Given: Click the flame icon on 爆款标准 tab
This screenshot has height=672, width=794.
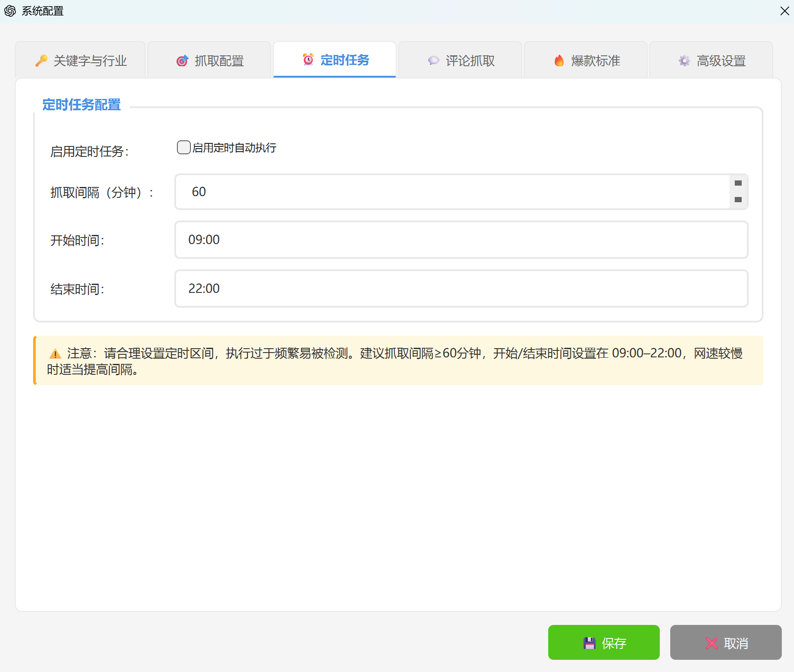Looking at the screenshot, I should 559,61.
